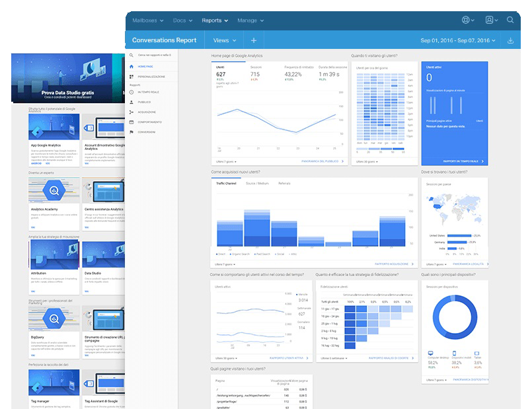This screenshot has height=409, width=532.
Task: Click the Germany country bar label
Action: [439, 242]
